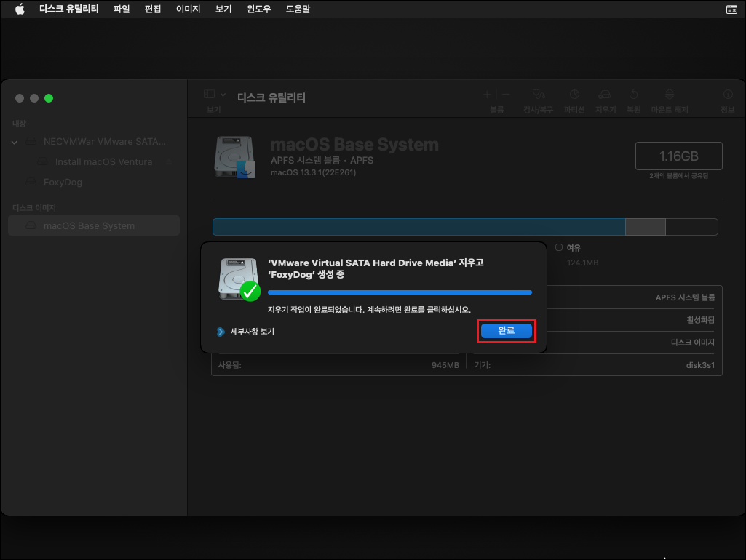The image size is (746, 560).
Task: Eject the Install macOS Ventura volume
Action: point(168,161)
